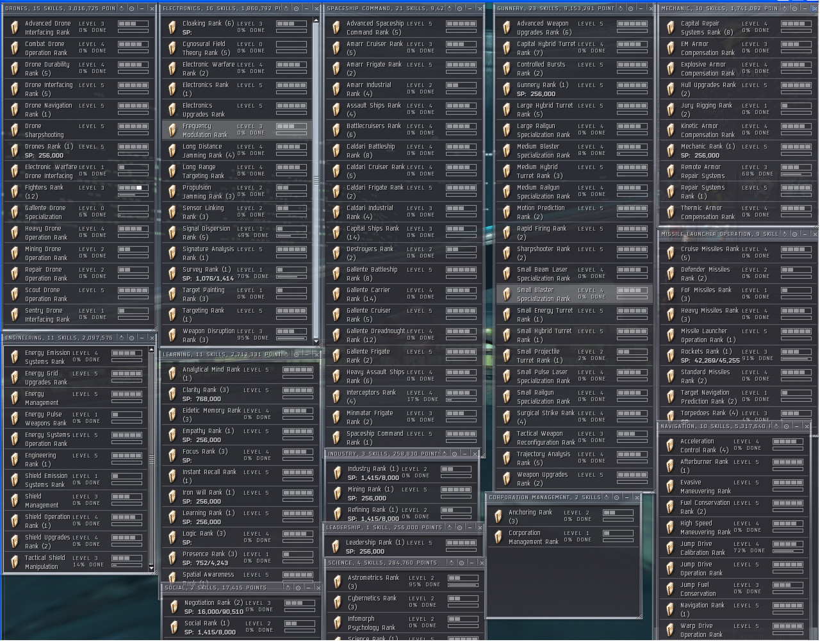Image resolution: width=820 pixels, height=644 pixels.
Task: Click the Gunnery Rank (1) skill book icon
Action: [506, 89]
